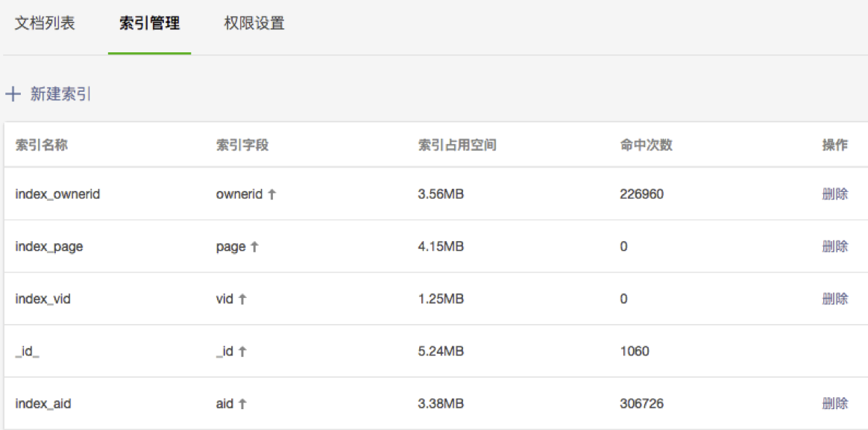Click the 索引名称 column header
868x430 pixels.
[x=42, y=145]
